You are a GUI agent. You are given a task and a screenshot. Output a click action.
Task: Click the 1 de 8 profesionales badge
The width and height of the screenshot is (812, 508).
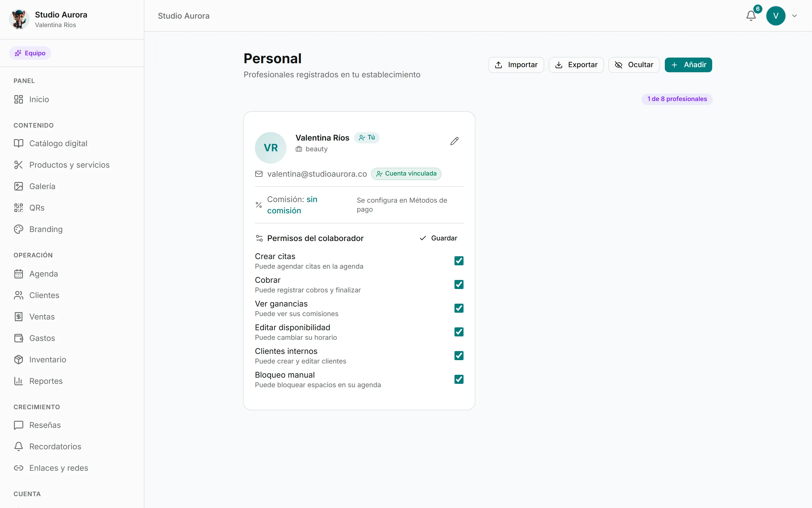click(x=677, y=99)
